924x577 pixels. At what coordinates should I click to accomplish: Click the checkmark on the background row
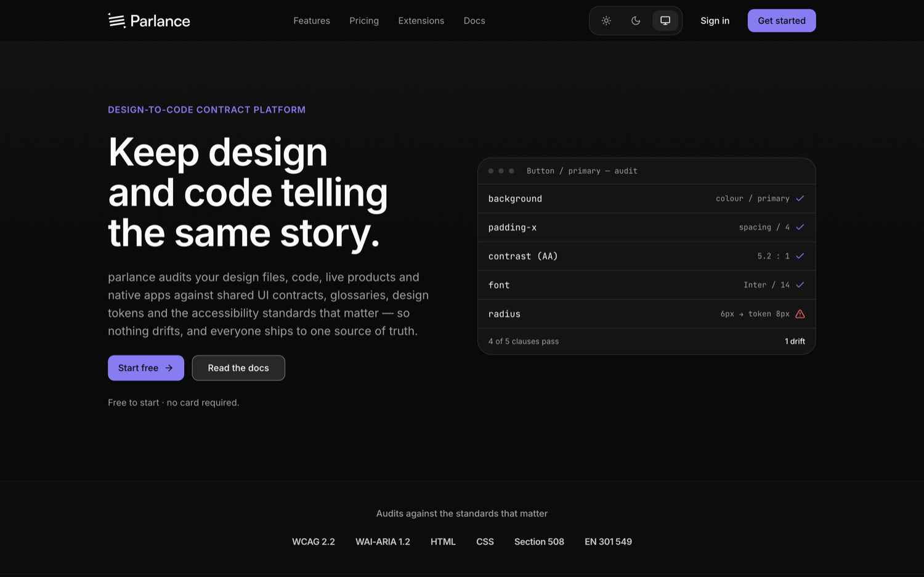pos(800,198)
